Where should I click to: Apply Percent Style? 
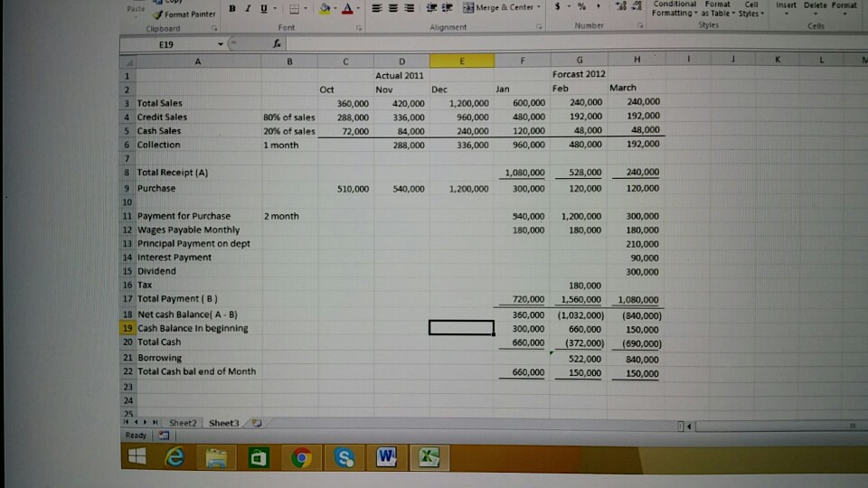tap(581, 6)
